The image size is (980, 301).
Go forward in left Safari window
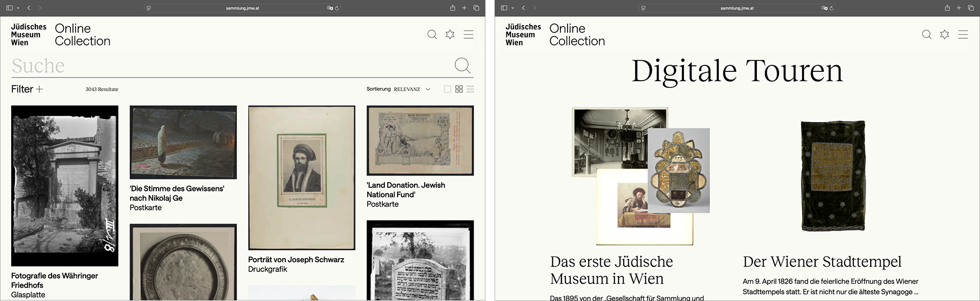click(40, 8)
